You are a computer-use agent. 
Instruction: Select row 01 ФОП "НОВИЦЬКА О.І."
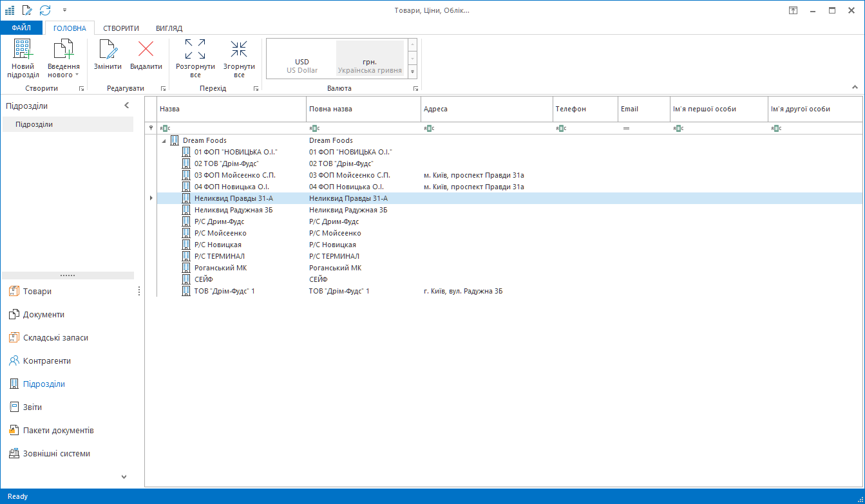[509, 152]
